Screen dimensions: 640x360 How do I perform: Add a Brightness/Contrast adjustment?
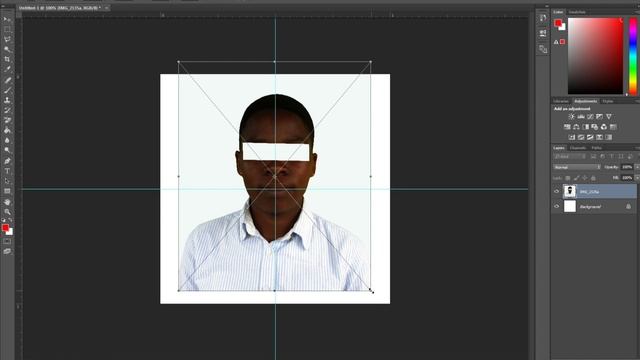(x=571, y=117)
